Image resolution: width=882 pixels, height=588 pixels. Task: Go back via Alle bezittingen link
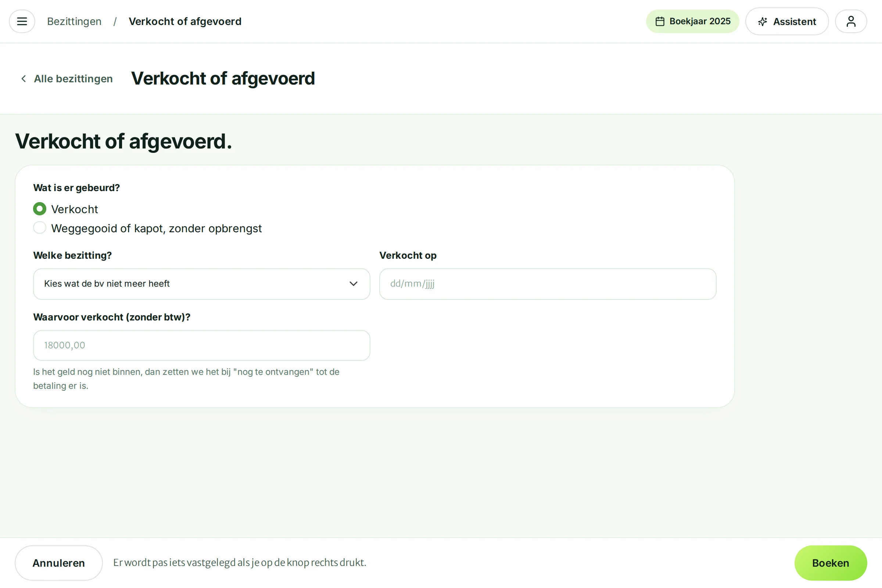pos(67,79)
